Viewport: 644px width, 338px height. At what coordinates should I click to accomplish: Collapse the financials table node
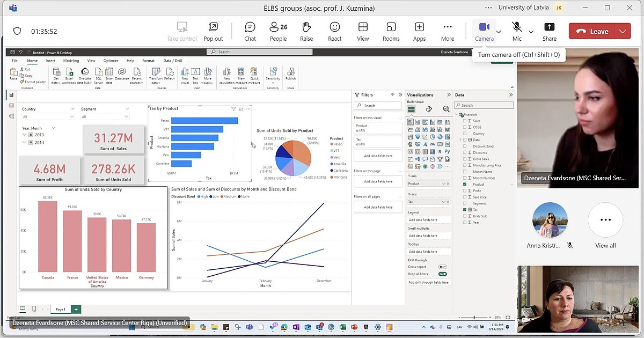click(457, 114)
